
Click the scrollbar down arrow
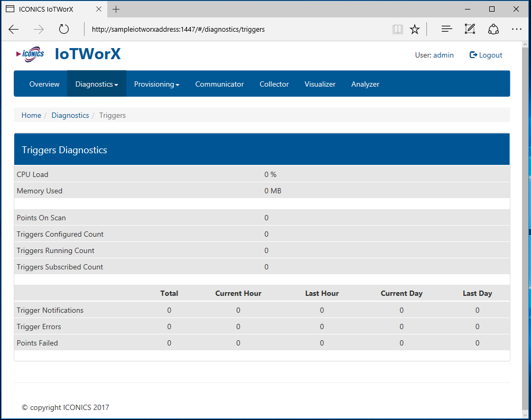click(x=525, y=414)
